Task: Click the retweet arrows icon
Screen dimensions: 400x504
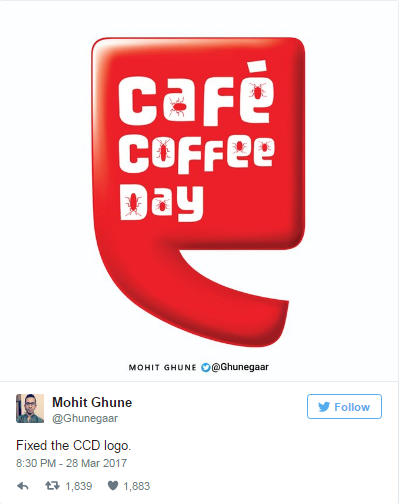Action: 52,486
